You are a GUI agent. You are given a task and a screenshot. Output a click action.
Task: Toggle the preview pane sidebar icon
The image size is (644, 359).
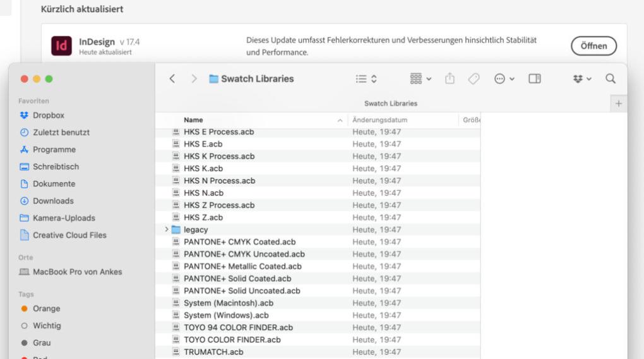click(x=534, y=79)
